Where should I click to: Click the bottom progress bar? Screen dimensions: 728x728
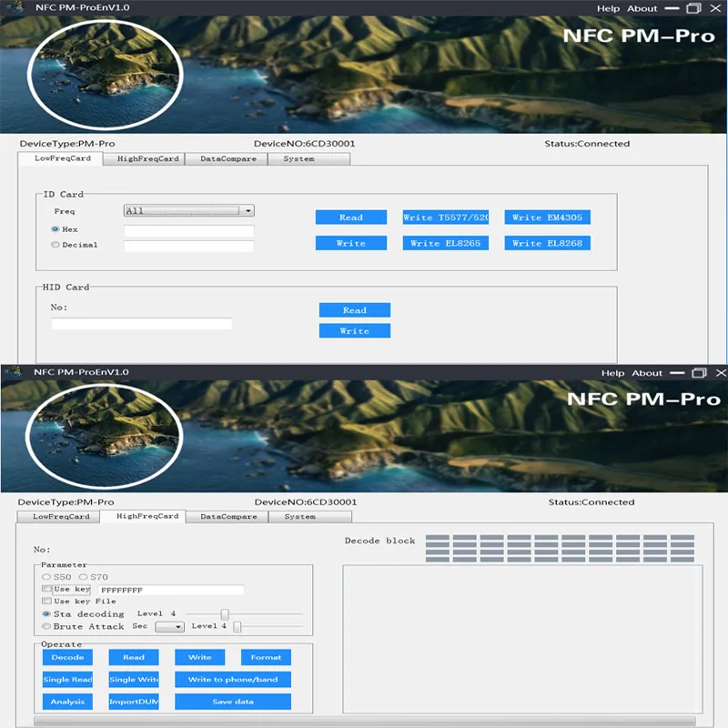pos(365,721)
